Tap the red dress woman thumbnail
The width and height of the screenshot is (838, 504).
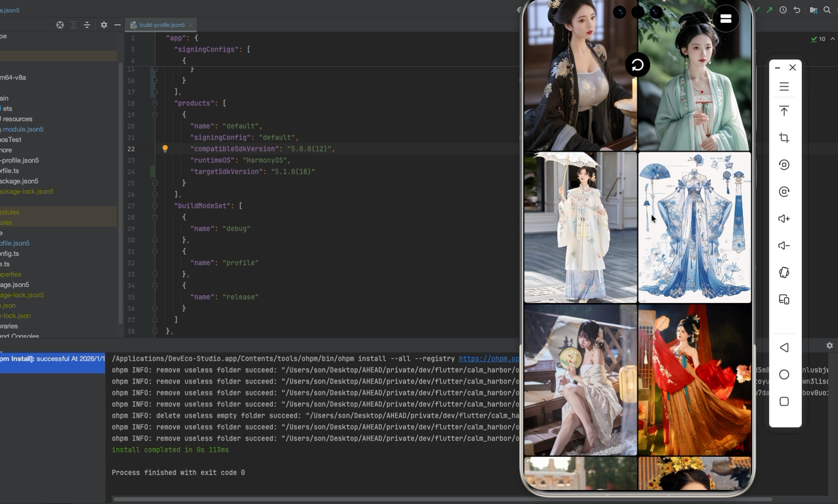pyautogui.click(x=694, y=379)
